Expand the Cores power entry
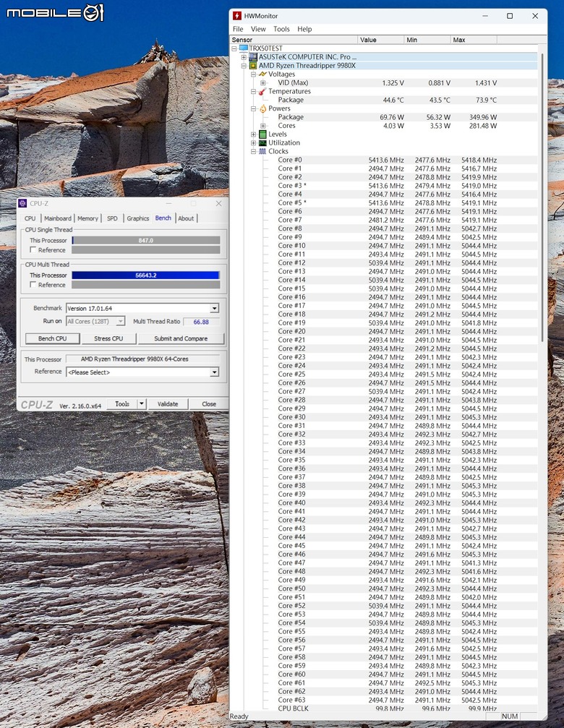Screen dimensions: 564x728 pyautogui.click(x=263, y=125)
